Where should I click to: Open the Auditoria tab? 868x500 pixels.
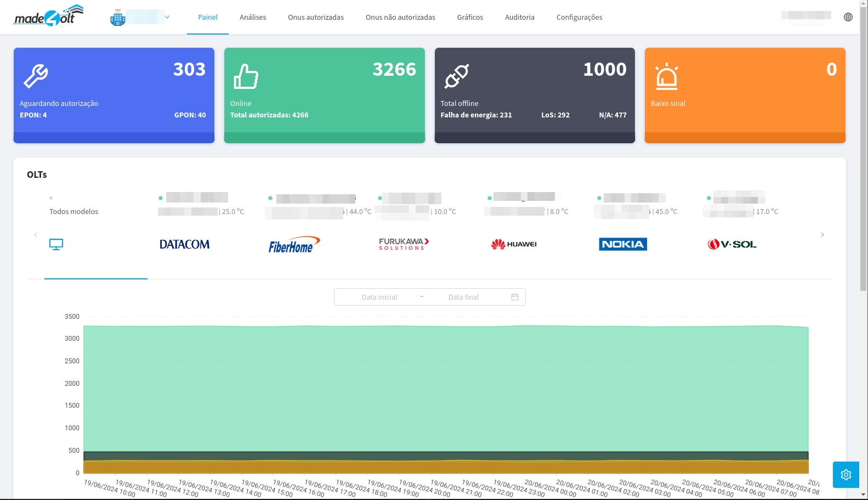point(520,17)
